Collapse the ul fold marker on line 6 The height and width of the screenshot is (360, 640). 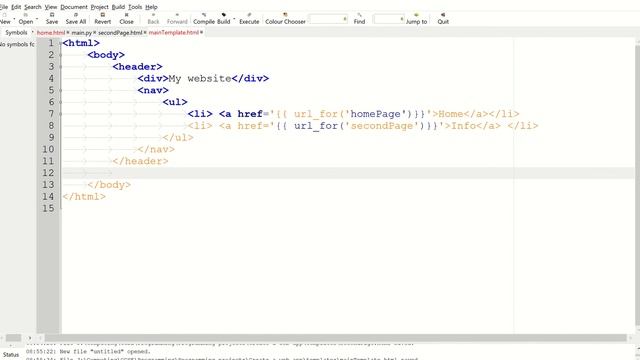pyautogui.click(x=60, y=102)
